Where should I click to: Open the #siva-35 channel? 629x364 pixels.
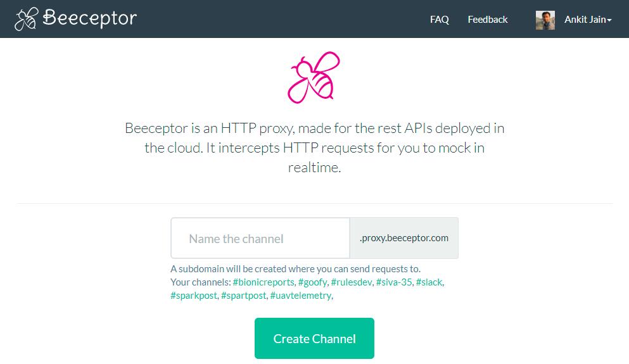tap(394, 282)
